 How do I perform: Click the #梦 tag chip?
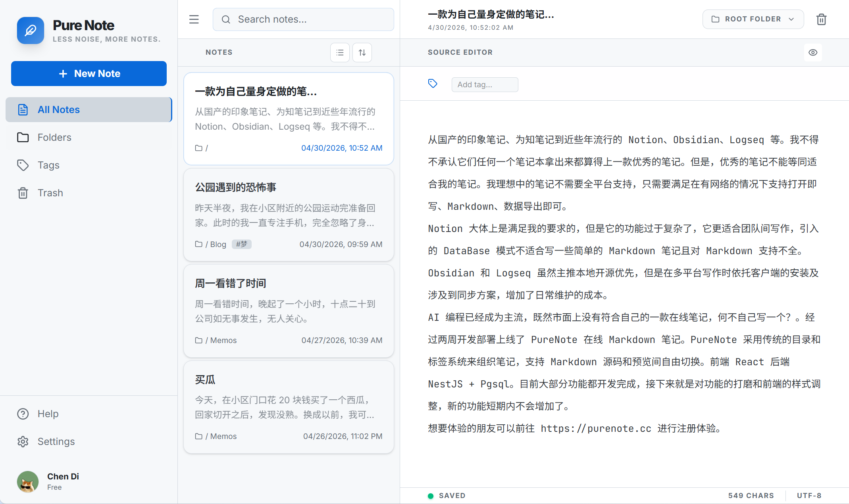242,244
